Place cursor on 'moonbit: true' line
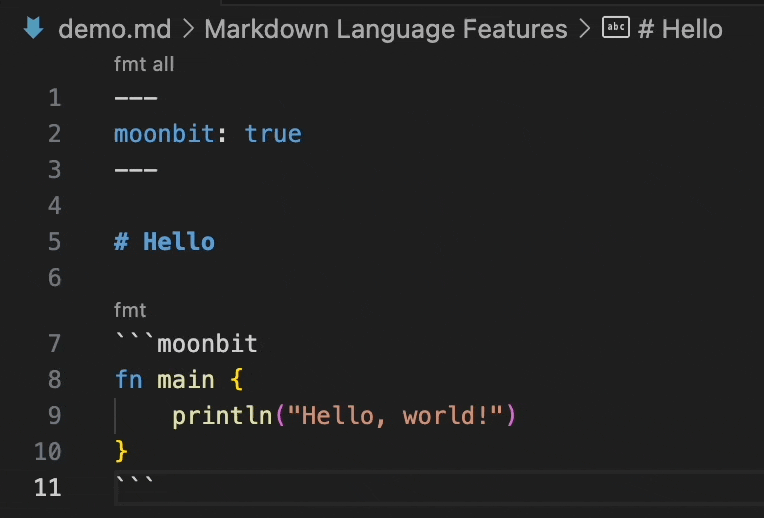 point(208,134)
